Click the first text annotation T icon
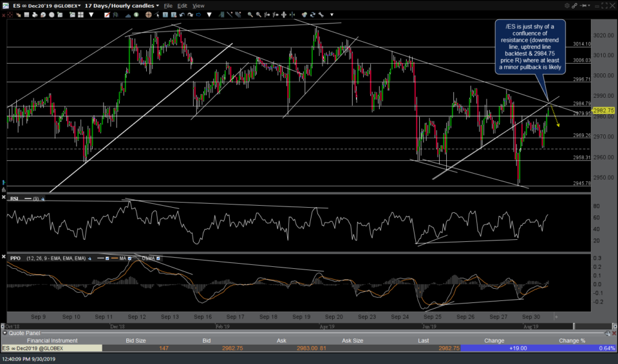Screen dimensions: 618x364 (x=165, y=15)
